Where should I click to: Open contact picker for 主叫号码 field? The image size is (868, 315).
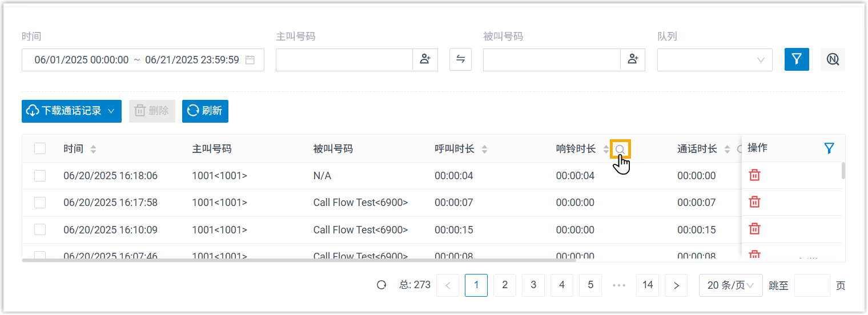425,59
